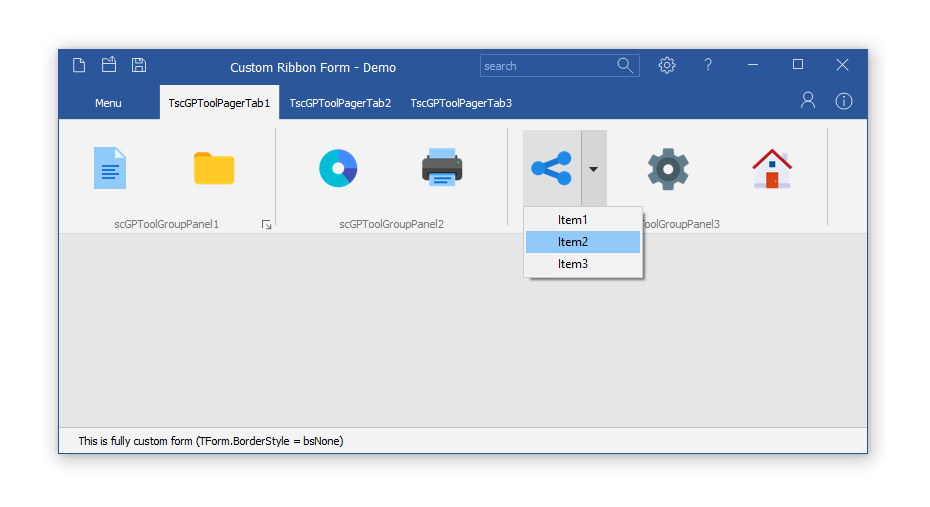This screenshot has height=507, width=930.
Task: Select TscGPToolPagerTab1 tab
Action: [219, 103]
